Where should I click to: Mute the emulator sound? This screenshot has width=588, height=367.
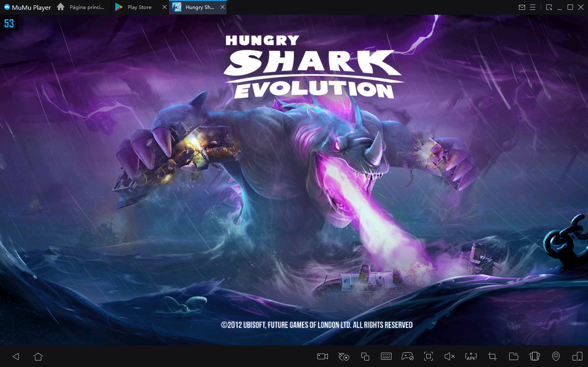450,356
